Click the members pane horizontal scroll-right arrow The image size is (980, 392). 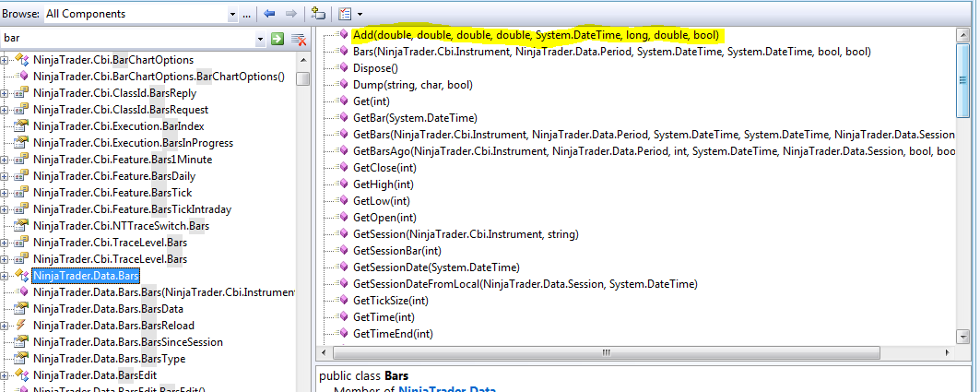(x=949, y=352)
